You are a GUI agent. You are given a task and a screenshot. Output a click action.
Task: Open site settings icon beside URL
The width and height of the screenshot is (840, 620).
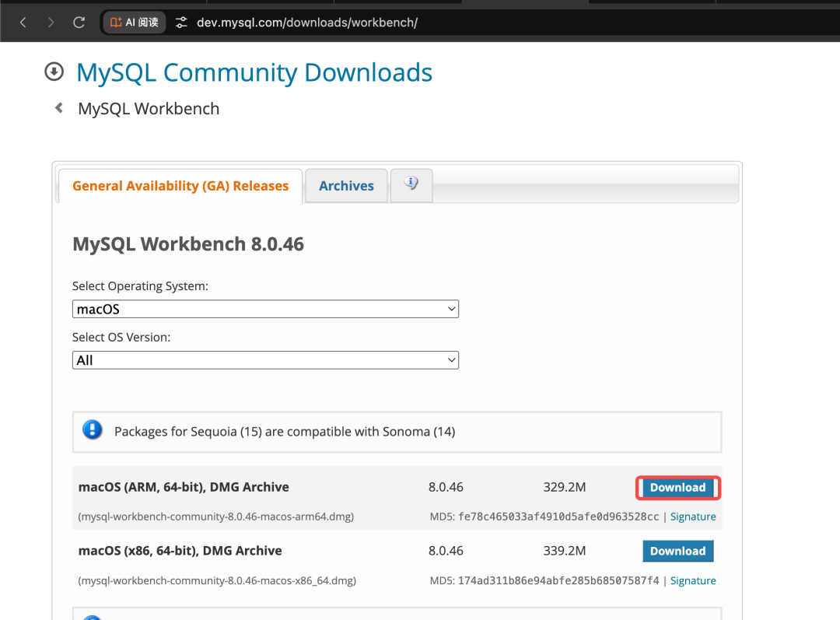[181, 23]
